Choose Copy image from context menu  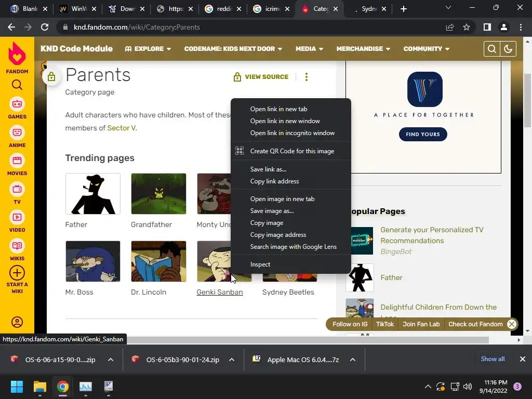tap(291, 223)
